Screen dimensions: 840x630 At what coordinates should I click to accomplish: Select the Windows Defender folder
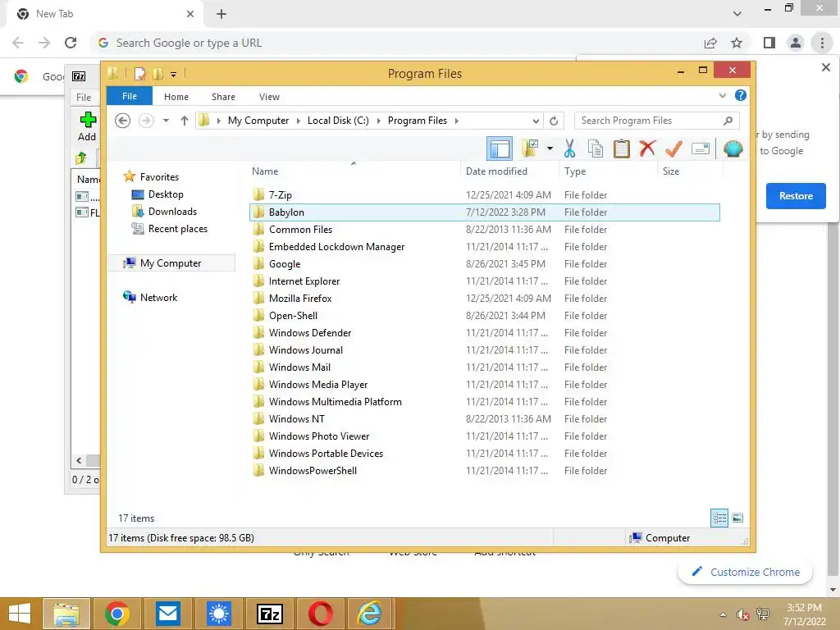(485, 333)
